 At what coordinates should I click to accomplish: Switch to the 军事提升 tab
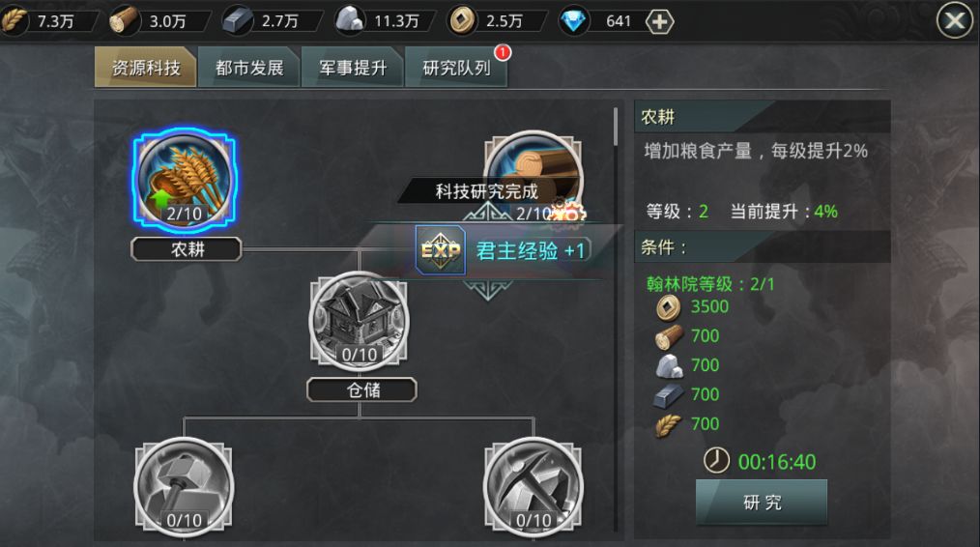pyautogui.click(x=353, y=68)
